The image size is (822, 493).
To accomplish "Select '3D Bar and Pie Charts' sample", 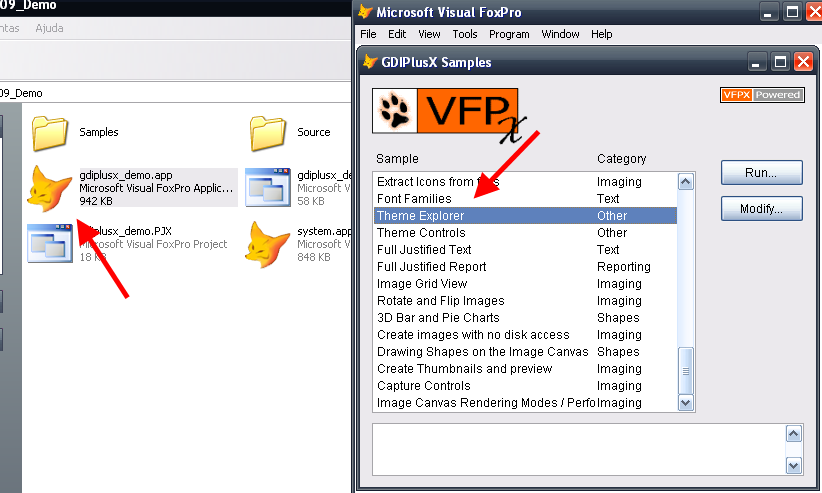I will (x=525, y=317).
